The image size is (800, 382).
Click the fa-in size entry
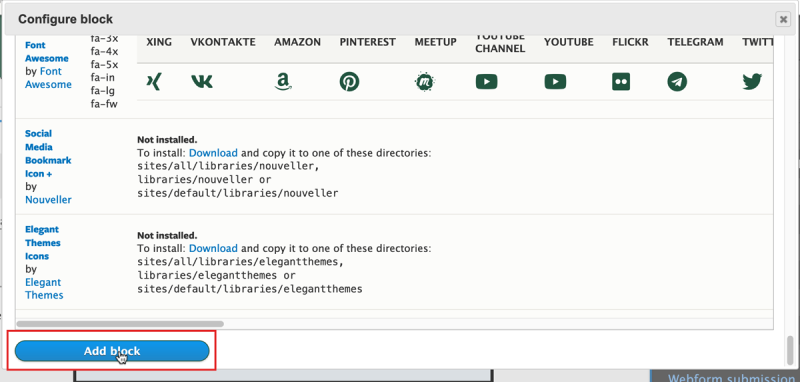tap(103, 78)
